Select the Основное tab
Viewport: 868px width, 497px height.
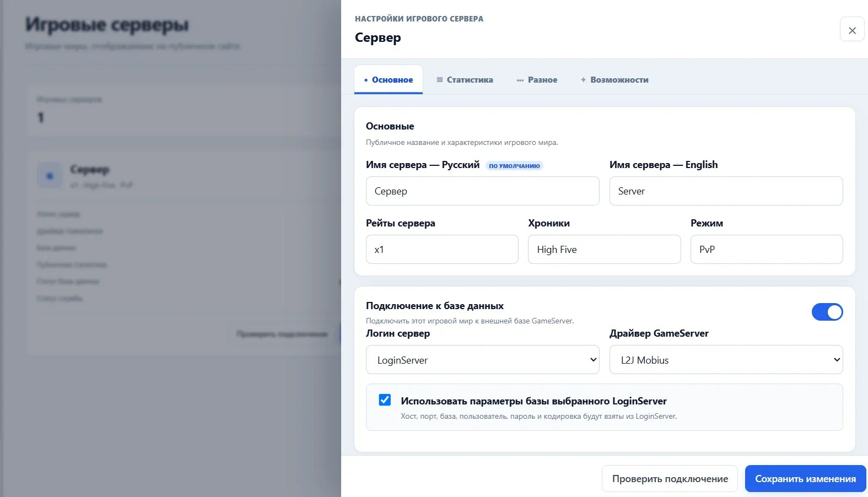pyautogui.click(x=389, y=80)
